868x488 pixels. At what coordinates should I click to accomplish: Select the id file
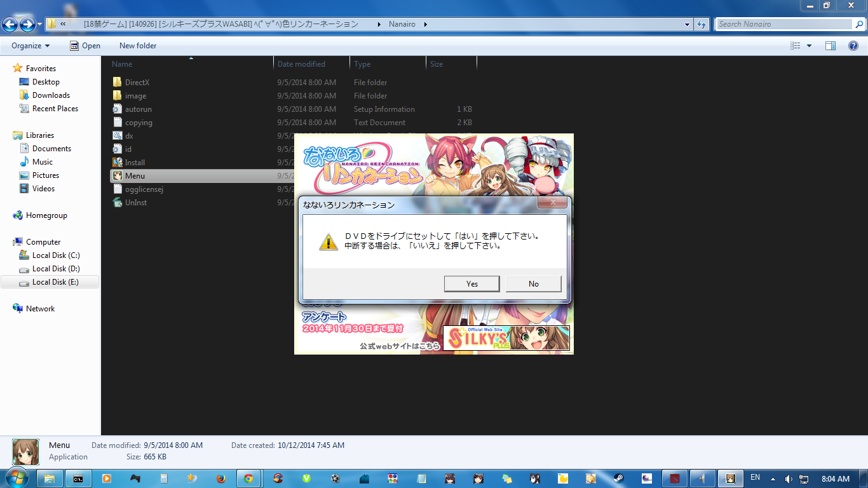pos(128,149)
